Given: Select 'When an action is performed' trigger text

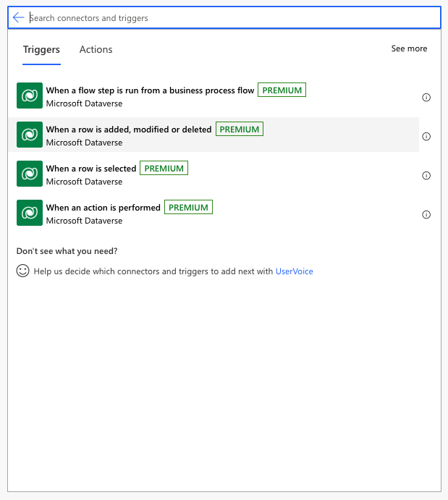Looking at the screenshot, I should 103,208.
